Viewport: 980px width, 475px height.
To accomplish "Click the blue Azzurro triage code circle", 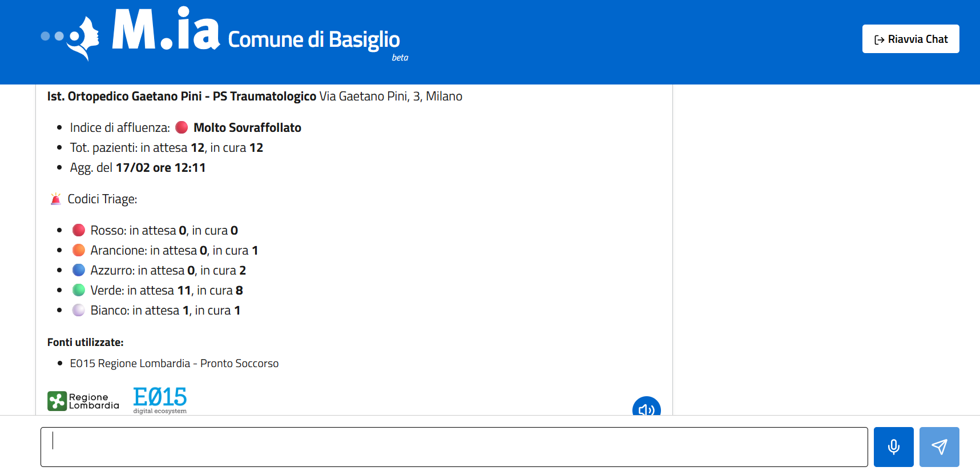I will 79,270.
